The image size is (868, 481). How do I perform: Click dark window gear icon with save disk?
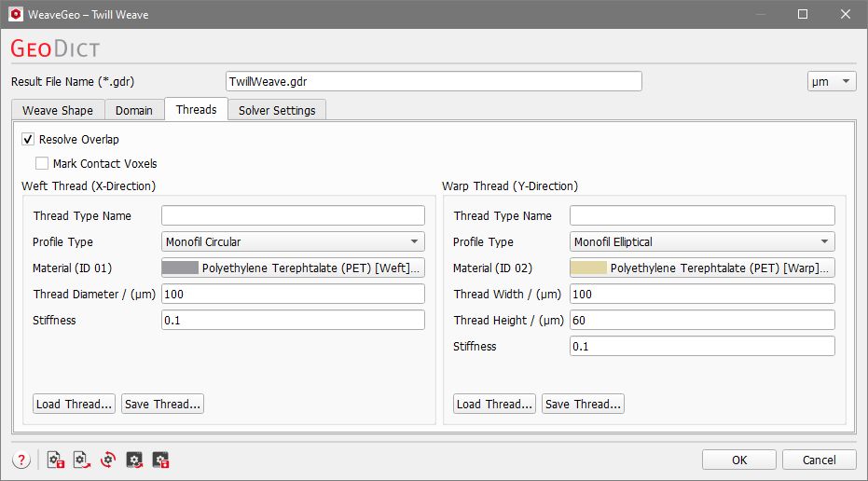pyautogui.click(x=160, y=460)
